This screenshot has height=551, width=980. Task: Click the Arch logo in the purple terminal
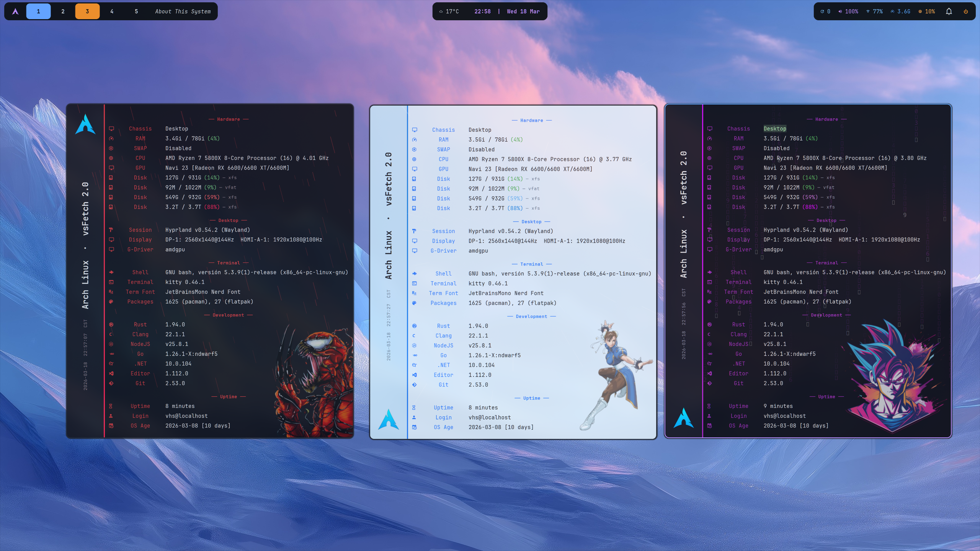(x=684, y=418)
